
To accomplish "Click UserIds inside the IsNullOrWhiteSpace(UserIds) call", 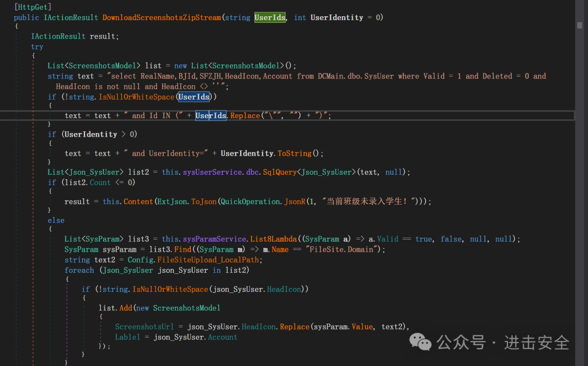I will tap(194, 97).
